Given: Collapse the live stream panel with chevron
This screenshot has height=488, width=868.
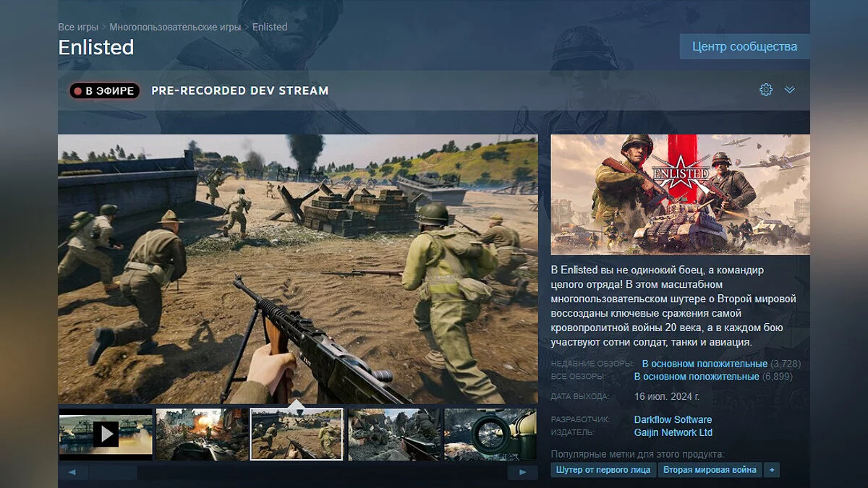Looking at the screenshot, I should tap(790, 90).
